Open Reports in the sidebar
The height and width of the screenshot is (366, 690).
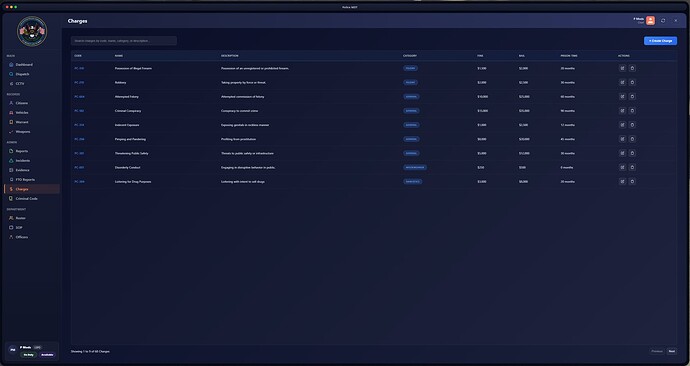coord(32,151)
